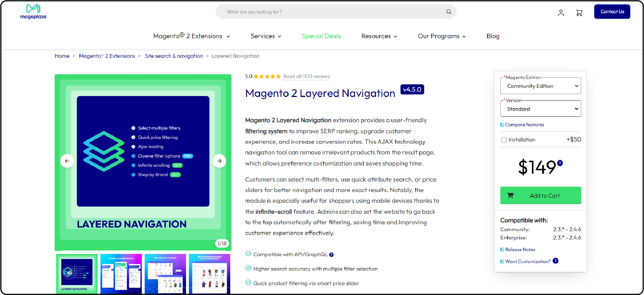The width and height of the screenshot is (644, 295).
Task: Click 'Quick product filtering via smart price slider'
Action: pyautogui.click(x=306, y=283)
